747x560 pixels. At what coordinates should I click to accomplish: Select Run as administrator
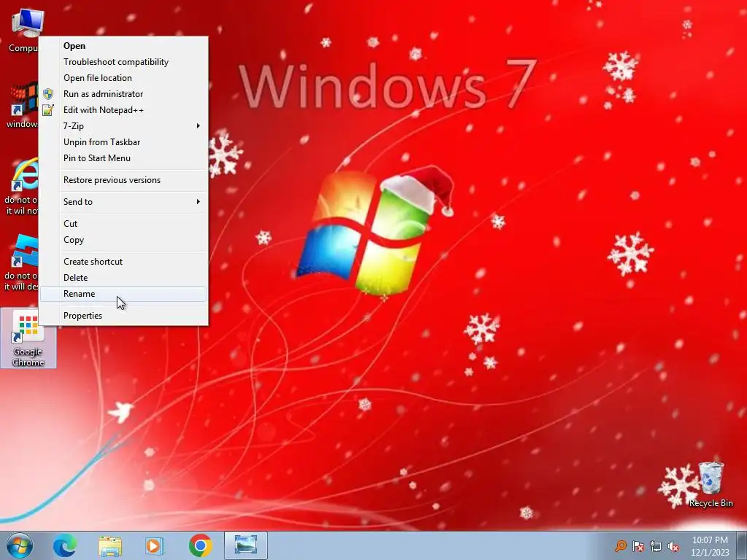(123, 94)
